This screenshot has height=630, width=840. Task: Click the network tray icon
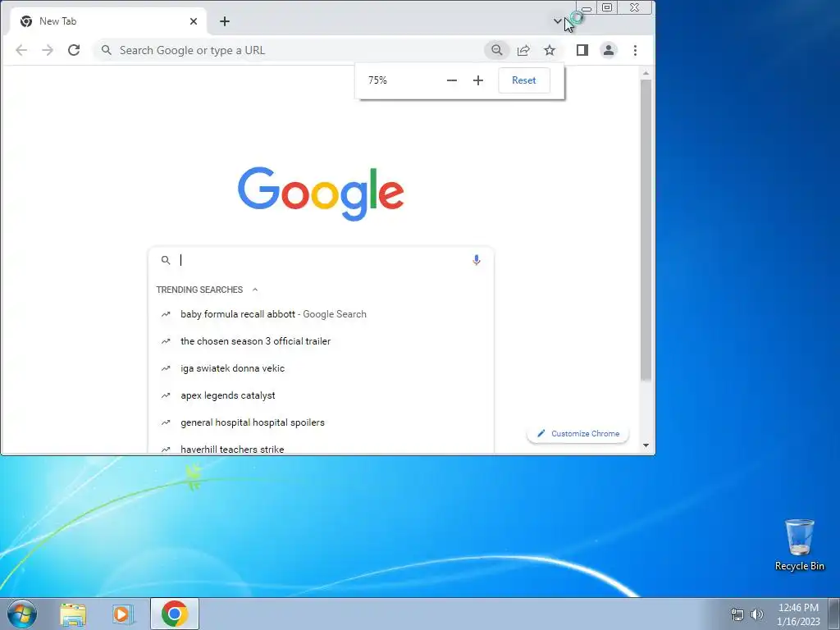click(x=737, y=614)
